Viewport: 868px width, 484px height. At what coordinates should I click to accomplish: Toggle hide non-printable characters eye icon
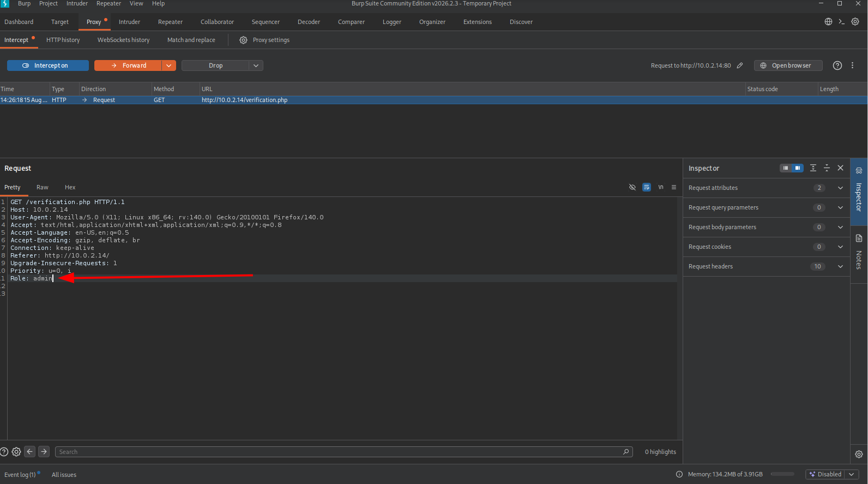[632, 187]
